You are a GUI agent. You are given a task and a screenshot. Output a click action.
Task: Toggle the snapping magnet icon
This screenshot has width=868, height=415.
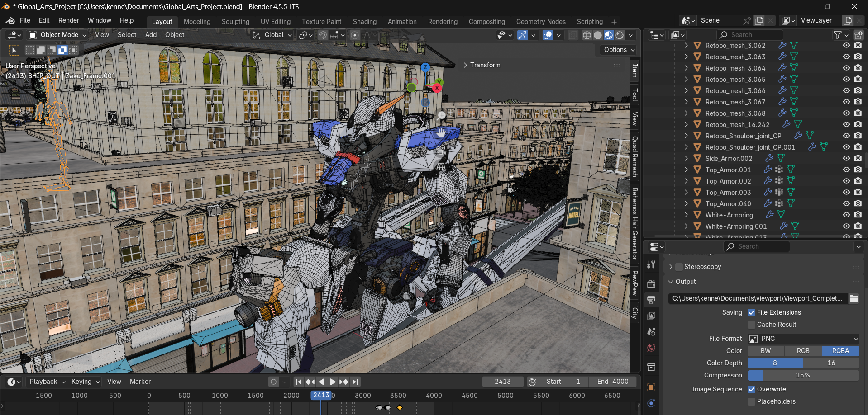click(323, 35)
